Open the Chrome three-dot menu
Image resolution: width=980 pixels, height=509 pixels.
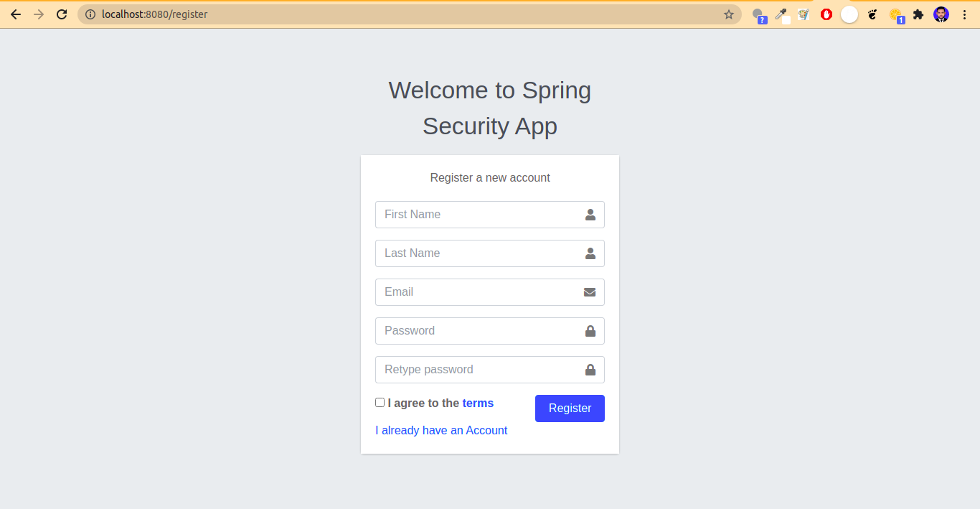(x=965, y=14)
